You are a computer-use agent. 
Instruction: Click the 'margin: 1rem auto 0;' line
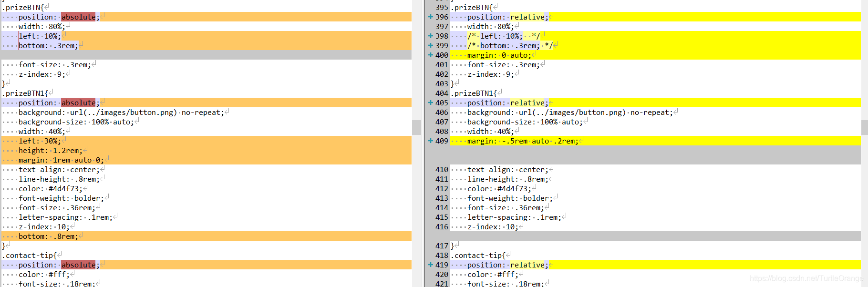(61, 160)
